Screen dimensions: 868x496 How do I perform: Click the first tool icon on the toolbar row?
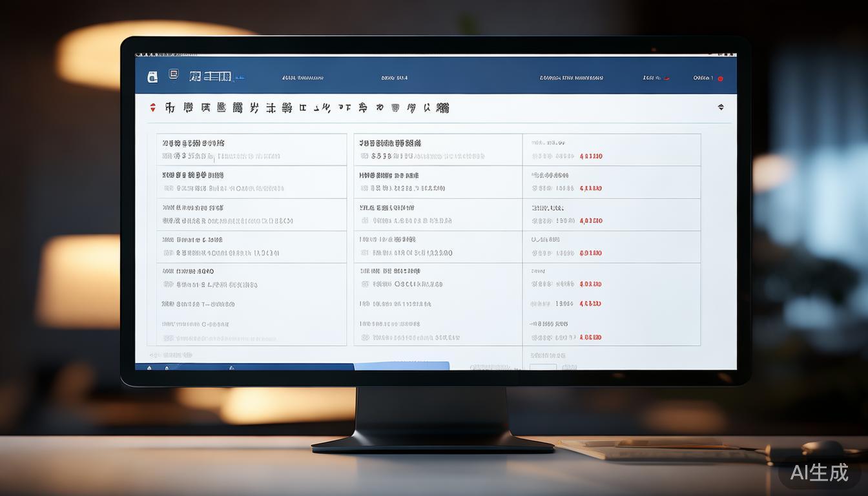coord(170,107)
